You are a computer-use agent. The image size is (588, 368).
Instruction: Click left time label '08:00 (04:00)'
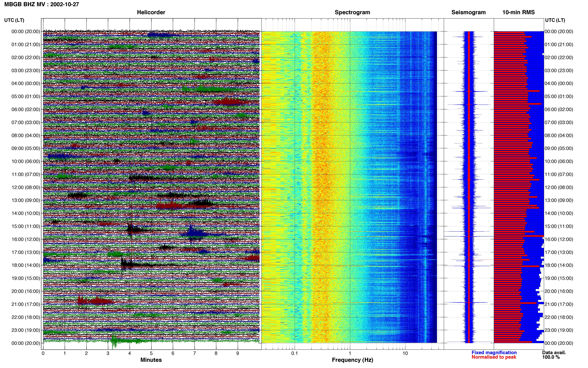[26, 135]
